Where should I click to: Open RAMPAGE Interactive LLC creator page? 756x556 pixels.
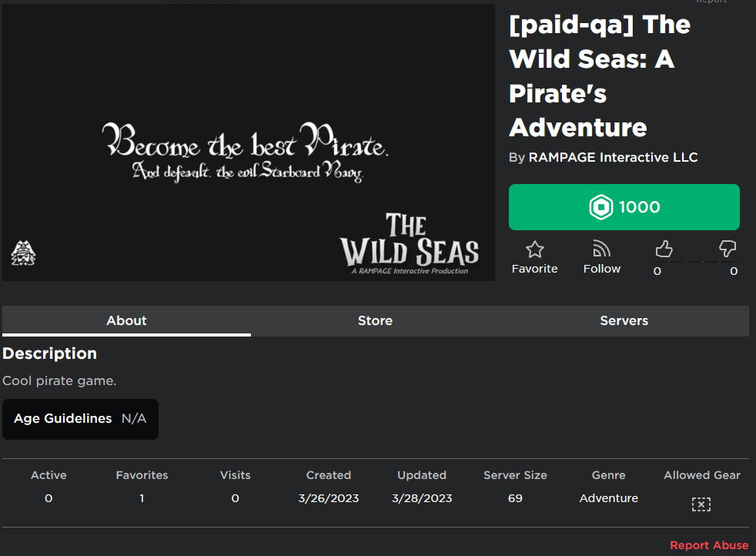click(613, 157)
